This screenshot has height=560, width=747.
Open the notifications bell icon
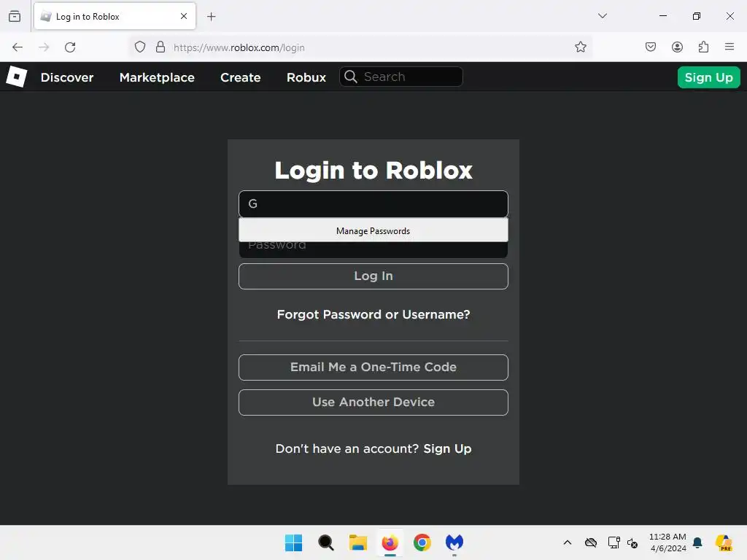[x=697, y=542]
